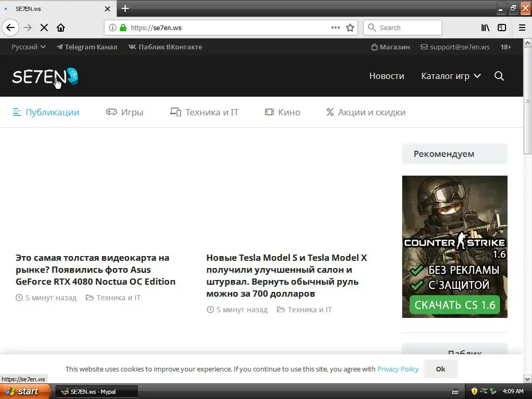Click the page scrollbar up arrow
The height and width of the screenshot is (399, 532).
tap(528, 43)
